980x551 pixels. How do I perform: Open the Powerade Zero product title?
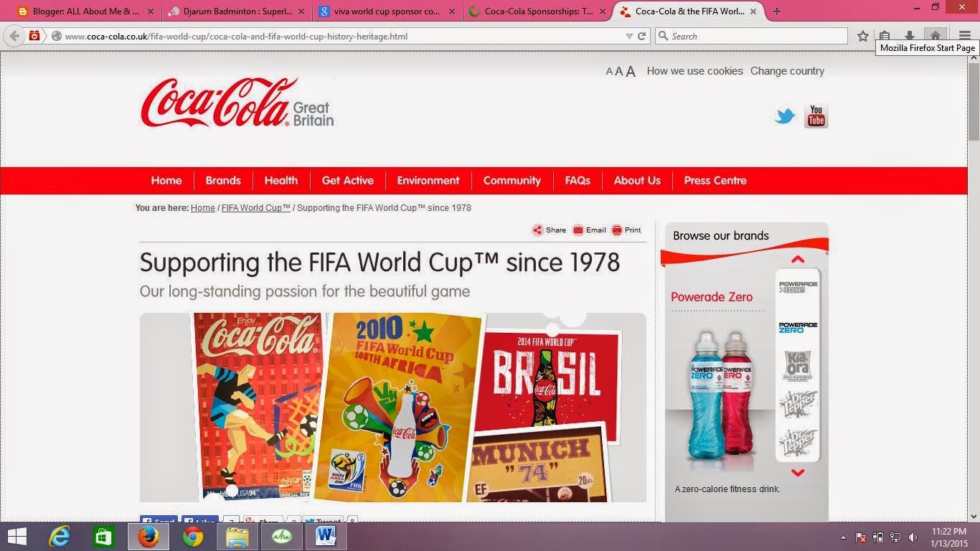(x=712, y=297)
